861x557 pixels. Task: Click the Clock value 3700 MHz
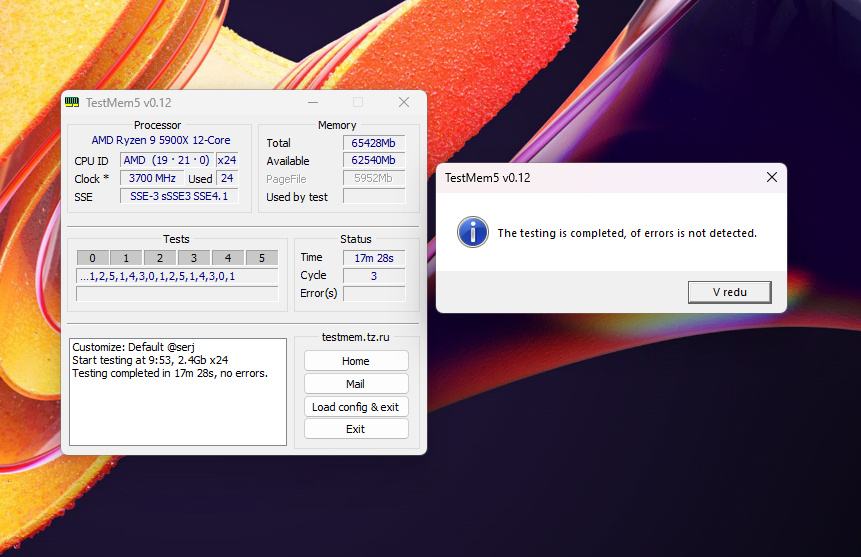(152, 178)
